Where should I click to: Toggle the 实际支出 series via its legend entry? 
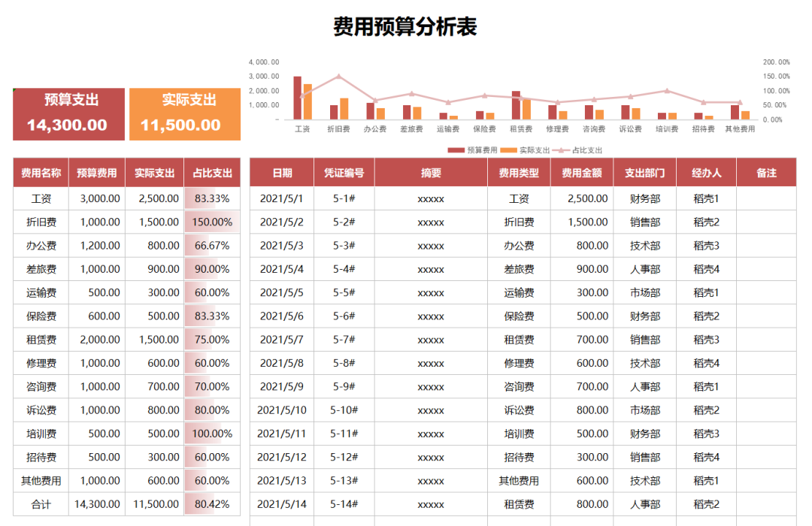(x=535, y=150)
